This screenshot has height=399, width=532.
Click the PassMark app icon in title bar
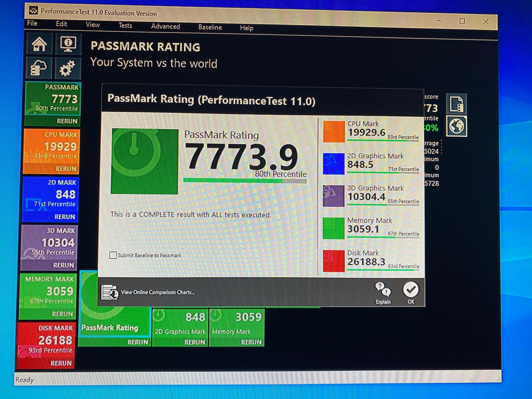click(x=33, y=10)
